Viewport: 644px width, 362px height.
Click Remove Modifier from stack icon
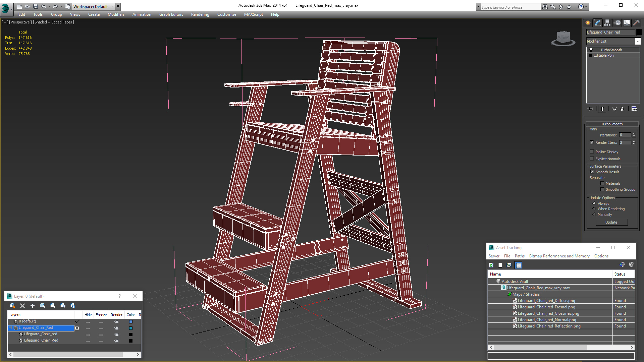pyautogui.click(x=622, y=109)
